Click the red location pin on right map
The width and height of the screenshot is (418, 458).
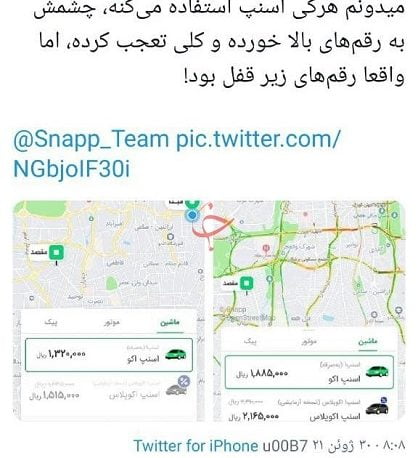[266, 248]
